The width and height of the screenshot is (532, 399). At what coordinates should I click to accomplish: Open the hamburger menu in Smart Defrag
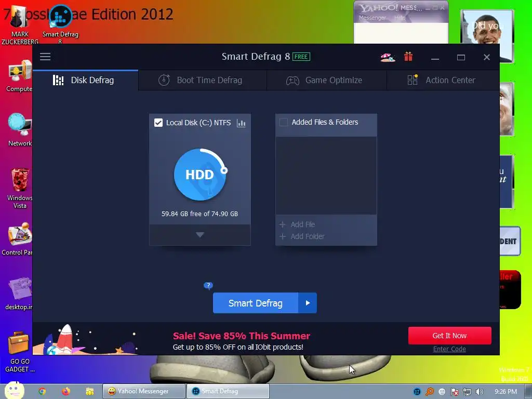45,57
